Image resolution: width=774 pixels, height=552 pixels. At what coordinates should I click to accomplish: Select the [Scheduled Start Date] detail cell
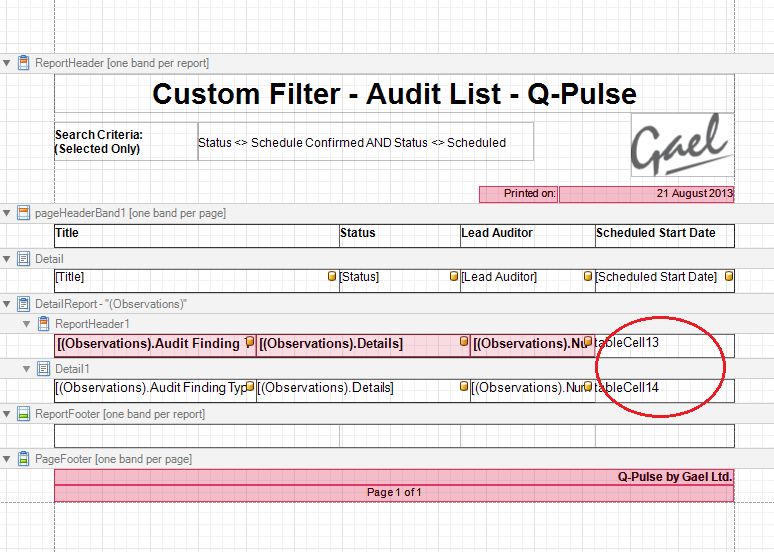click(x=665, y=281)
